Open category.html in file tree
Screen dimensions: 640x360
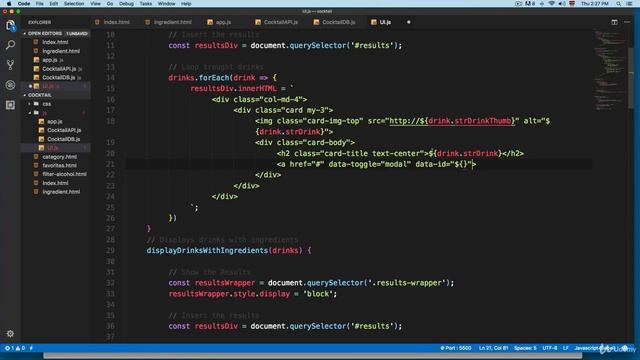(x=59, y=157)
